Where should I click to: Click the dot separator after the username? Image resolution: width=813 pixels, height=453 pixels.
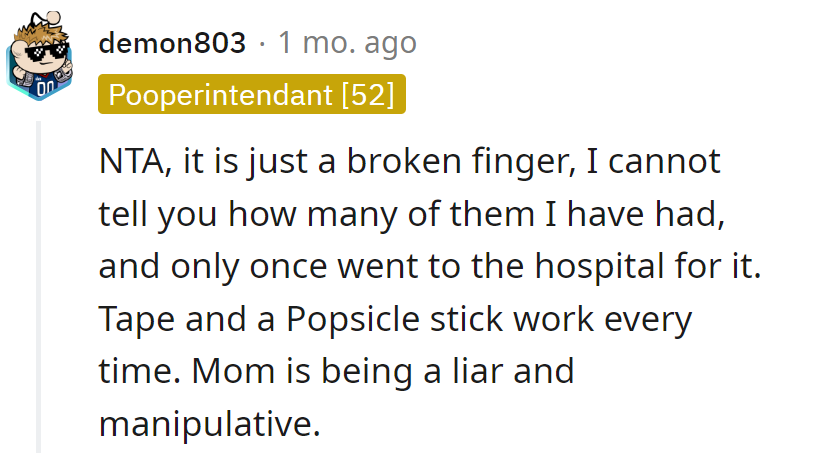coord(262,43)
